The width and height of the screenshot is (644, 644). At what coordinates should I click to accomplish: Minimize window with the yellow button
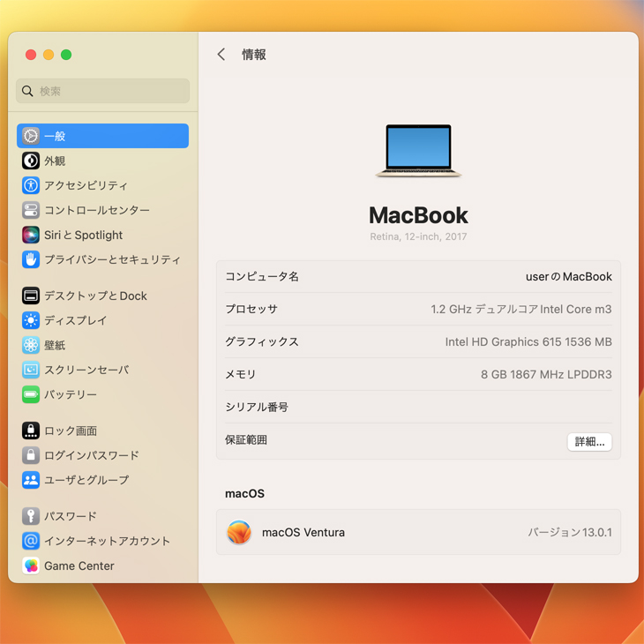click(x=49, y=55)
